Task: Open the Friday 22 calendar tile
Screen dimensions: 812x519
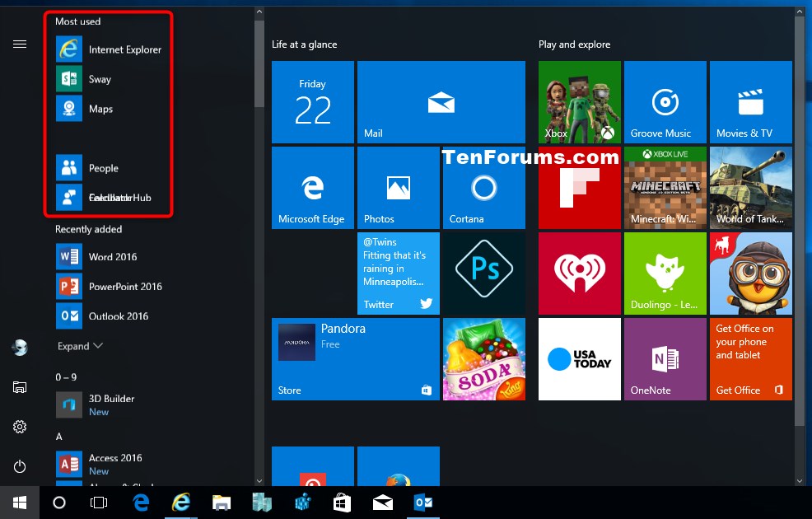Action: pos(313,102)
